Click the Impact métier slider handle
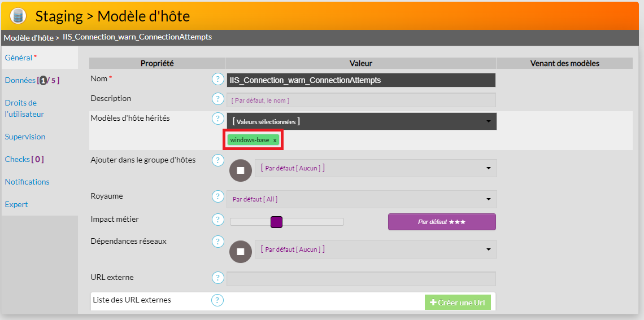This screenshot has height=320, width=644. (276, 222)
